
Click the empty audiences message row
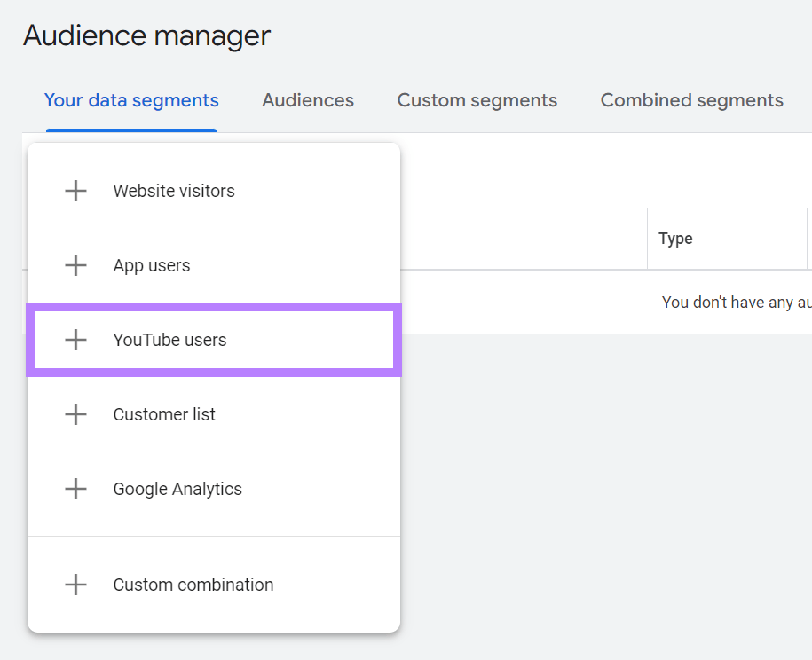pos(735,302)
